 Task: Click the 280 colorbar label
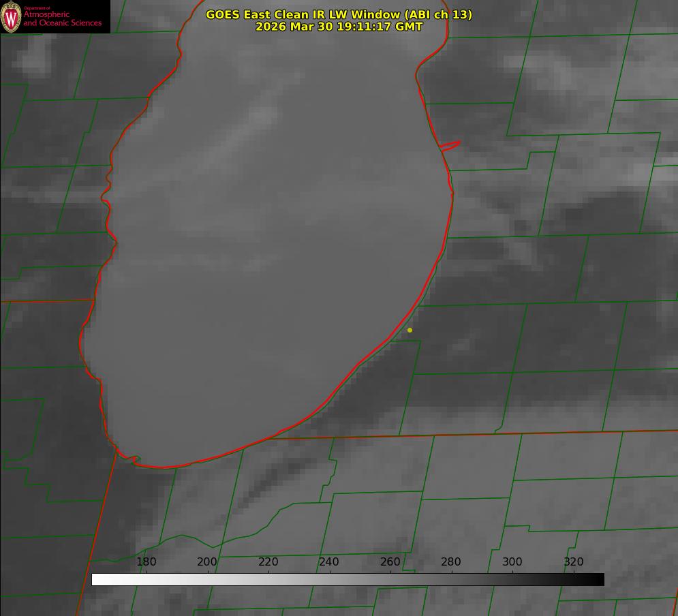click(451, 561)
